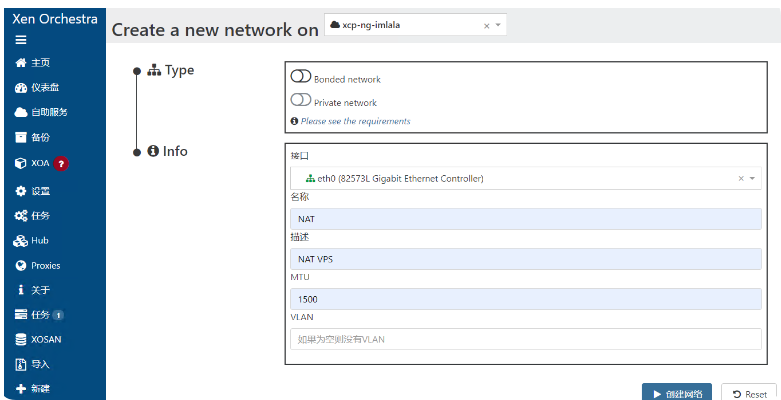
Task: Clear the xcp-ng-imlala pool selection
Action: [x=487, y=26]
